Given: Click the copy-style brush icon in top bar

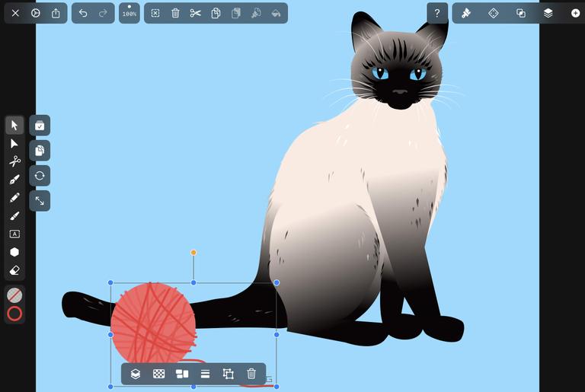Looking at the screenshot, I should (256, 14).
